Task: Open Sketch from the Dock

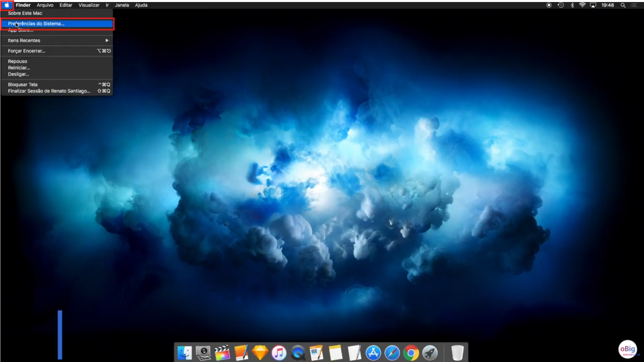Action: click(x=260, y=353)
